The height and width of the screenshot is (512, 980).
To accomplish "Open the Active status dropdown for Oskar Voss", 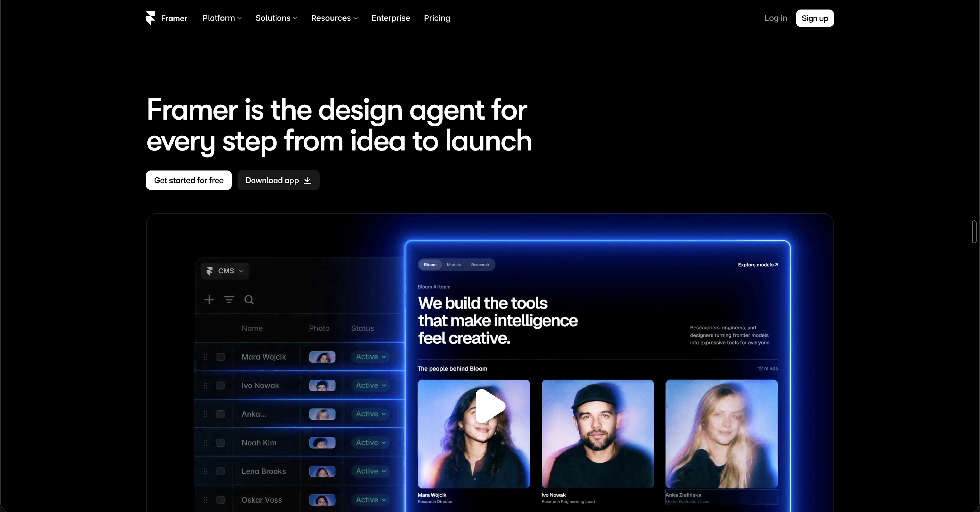I will (371, 500).
